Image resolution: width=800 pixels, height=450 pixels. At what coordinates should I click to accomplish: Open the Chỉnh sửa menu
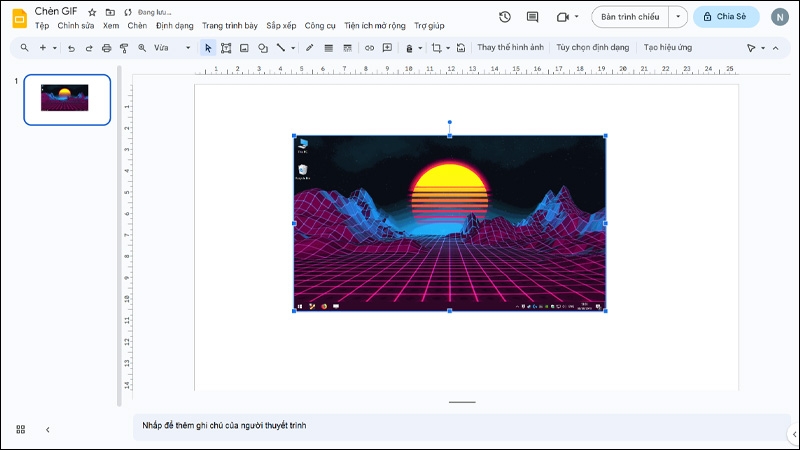pos(76,26)
